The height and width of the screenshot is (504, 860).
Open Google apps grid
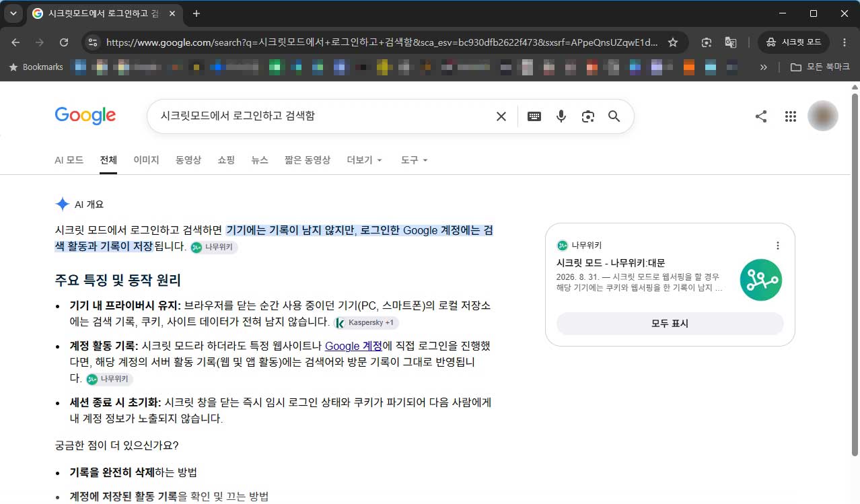point(791,116)
